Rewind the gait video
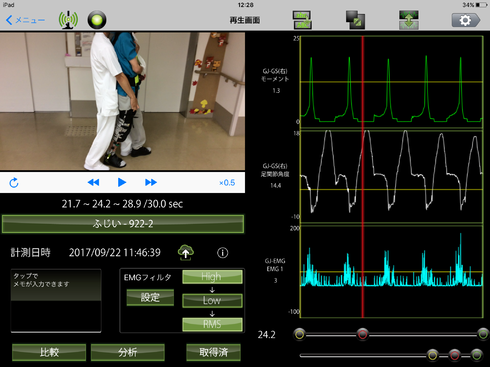 click(93, 182)
